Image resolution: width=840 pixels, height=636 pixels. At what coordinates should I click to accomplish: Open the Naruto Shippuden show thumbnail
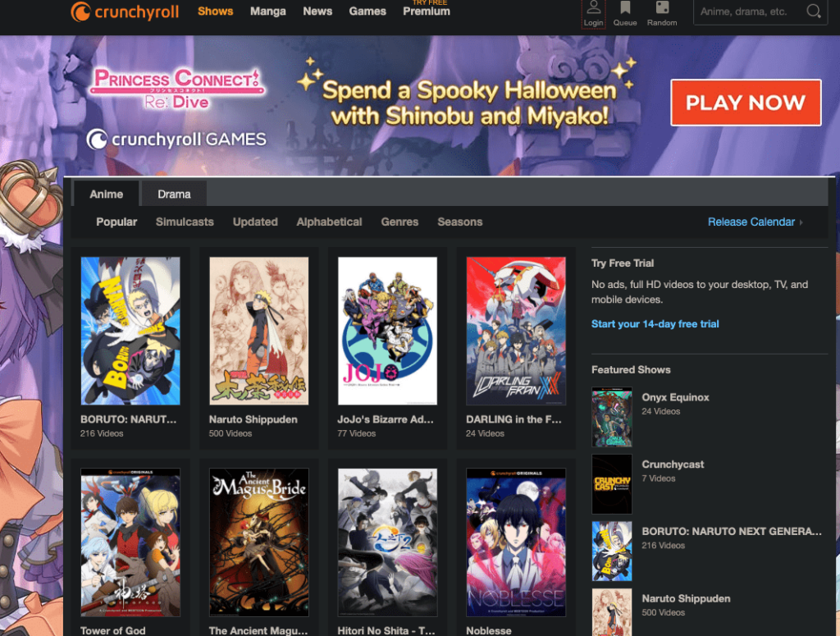coord(259,330)
